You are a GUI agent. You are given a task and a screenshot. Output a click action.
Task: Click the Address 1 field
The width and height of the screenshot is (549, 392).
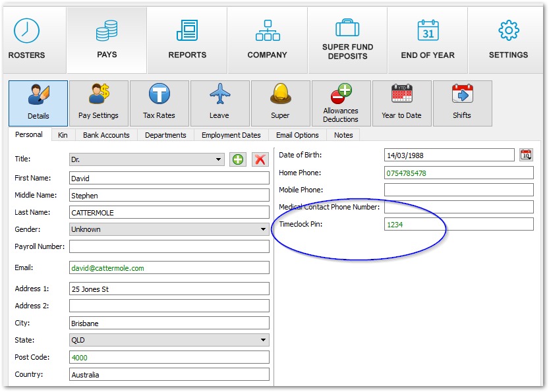point(169,289)
